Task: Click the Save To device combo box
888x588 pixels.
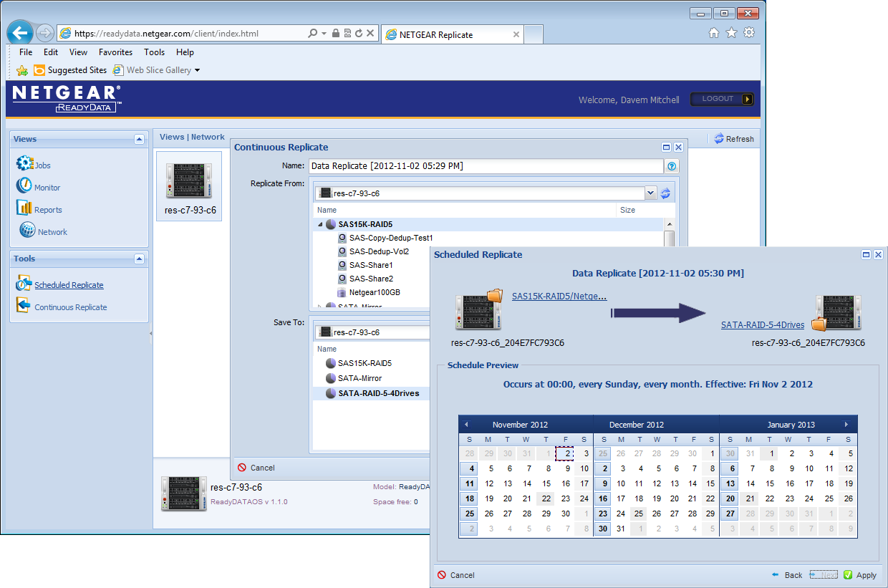Action: 372,332
